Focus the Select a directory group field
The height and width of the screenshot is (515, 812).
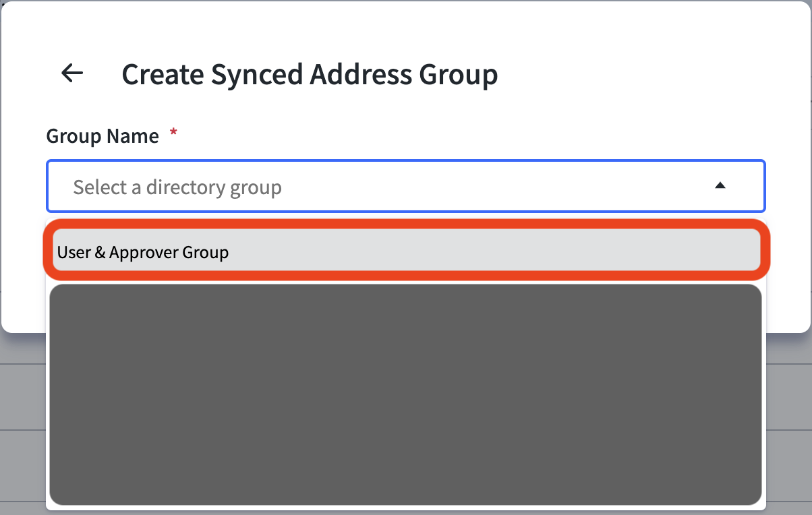pyautogui.click(x=406, y=186)
